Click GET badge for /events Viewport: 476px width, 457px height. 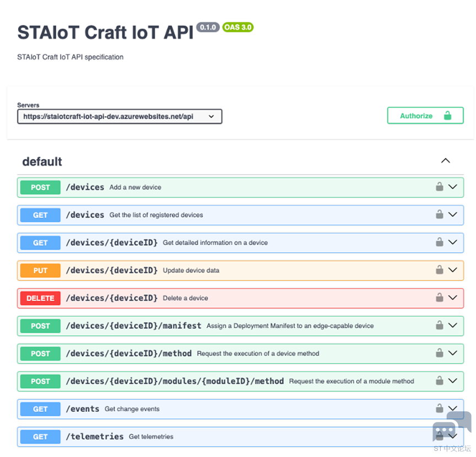[40, 409]
